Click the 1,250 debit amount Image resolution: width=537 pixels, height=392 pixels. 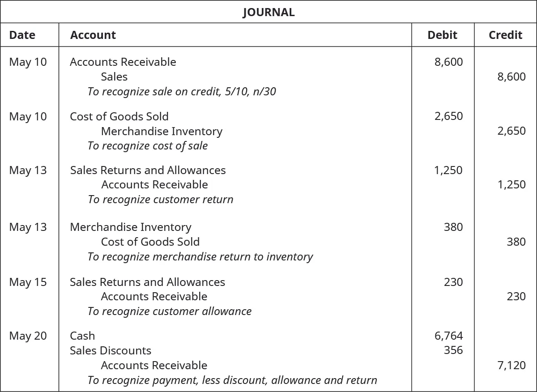(448, 170)
